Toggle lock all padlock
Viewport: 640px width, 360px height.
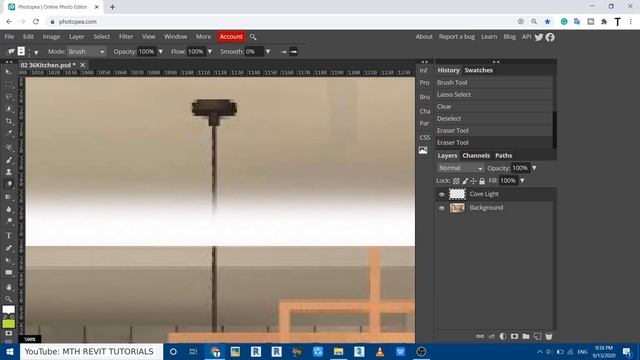[x=482, y=181]
